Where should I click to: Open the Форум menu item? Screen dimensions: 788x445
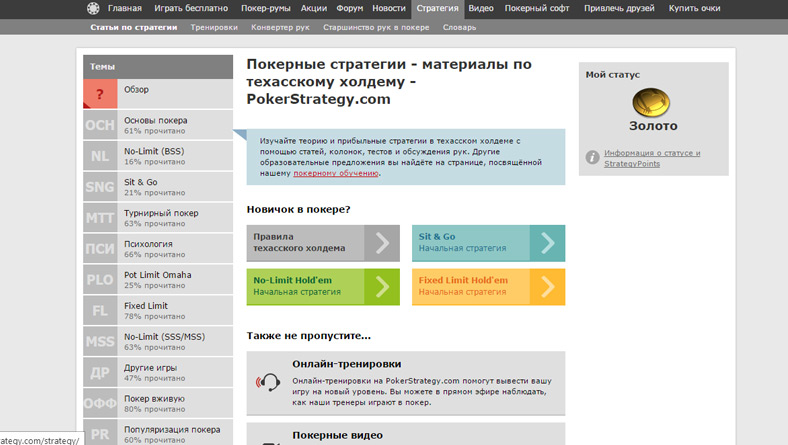(347, 8)
